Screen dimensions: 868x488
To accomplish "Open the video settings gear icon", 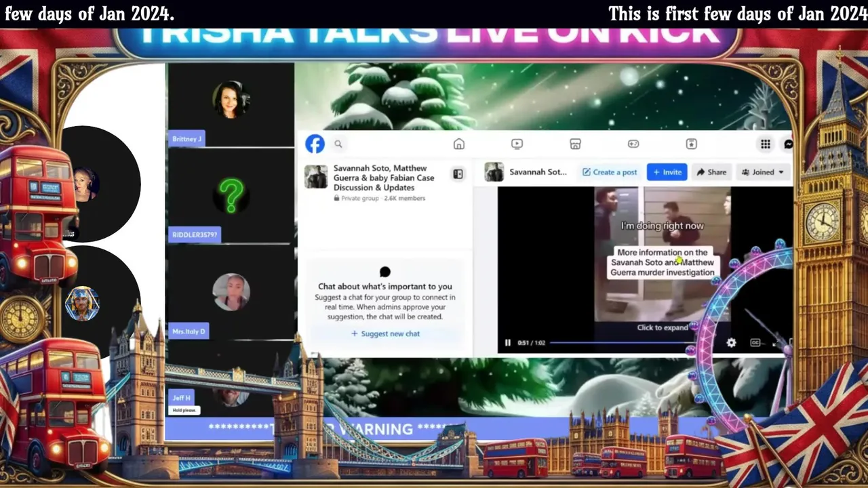I will click(x=731, y=343).
